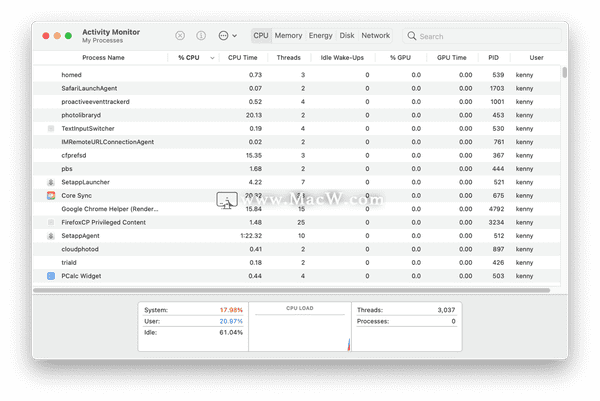Image resolution: width=600 pixels, height=401 pixels.
Task: Sort by Process Name column
Action: (103, 58)
